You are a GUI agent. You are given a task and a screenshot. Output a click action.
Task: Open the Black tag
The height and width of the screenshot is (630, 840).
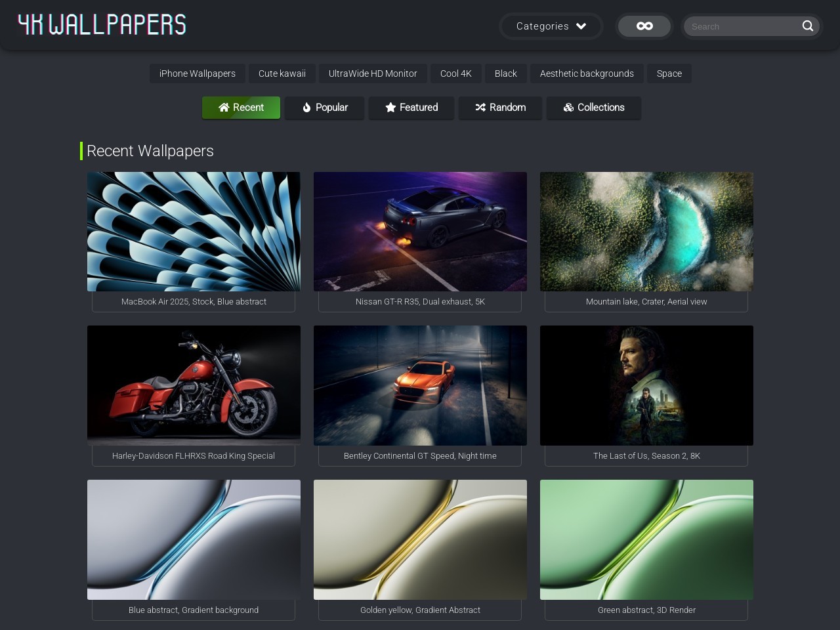(506, 73)
